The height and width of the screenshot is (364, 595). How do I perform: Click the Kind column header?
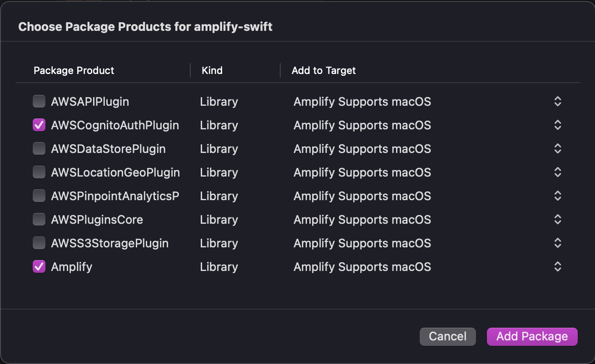212,70
